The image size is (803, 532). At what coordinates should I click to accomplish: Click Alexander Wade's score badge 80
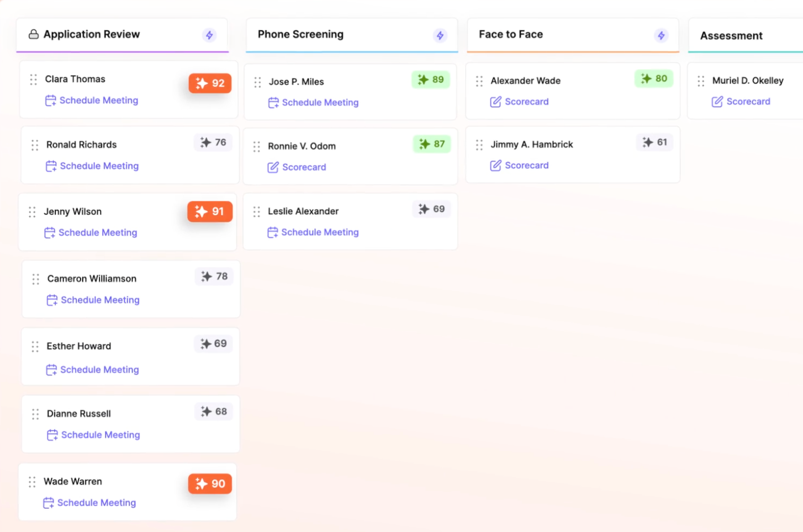(x=654, y=78)
